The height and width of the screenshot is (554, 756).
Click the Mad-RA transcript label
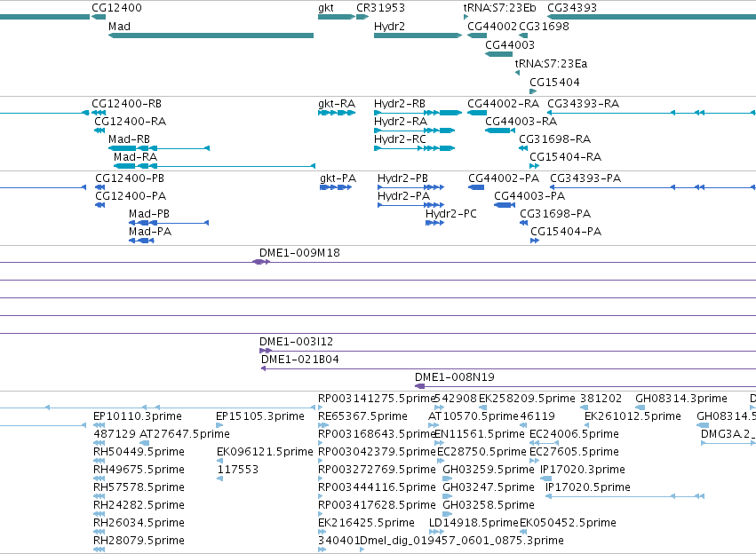(136, 157)
